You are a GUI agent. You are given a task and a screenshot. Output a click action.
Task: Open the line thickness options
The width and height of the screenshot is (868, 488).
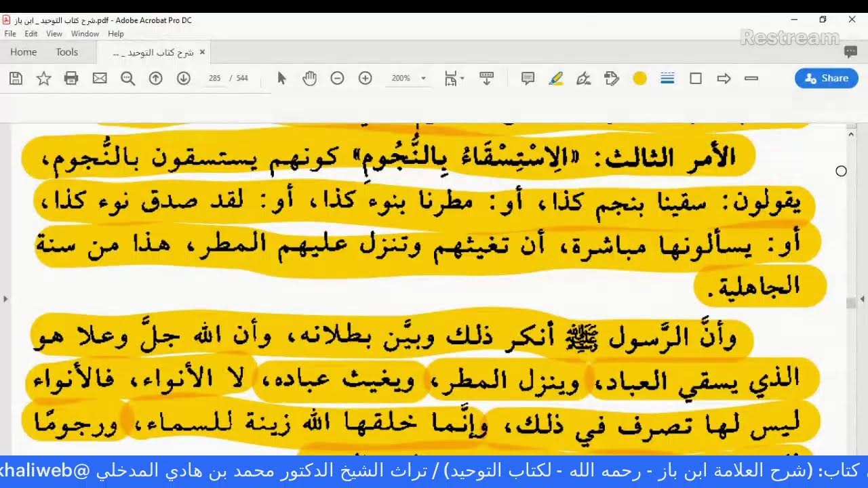point(667,79)
